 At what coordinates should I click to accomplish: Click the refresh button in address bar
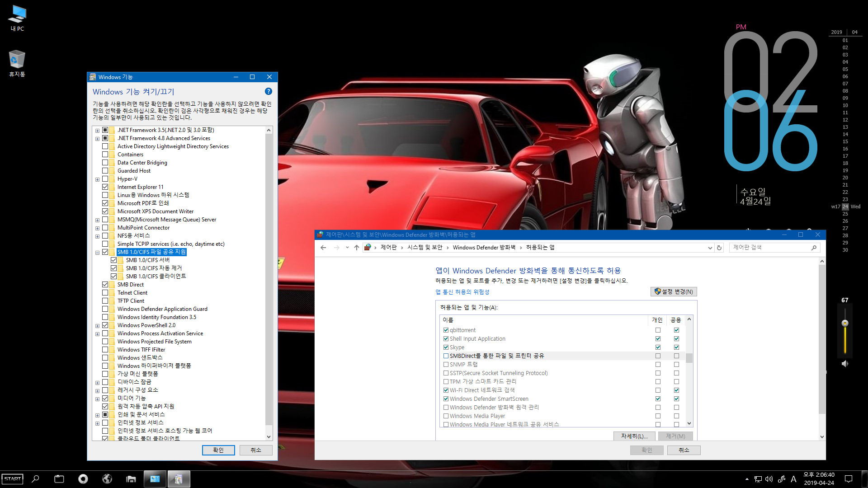tap(719, 248)
